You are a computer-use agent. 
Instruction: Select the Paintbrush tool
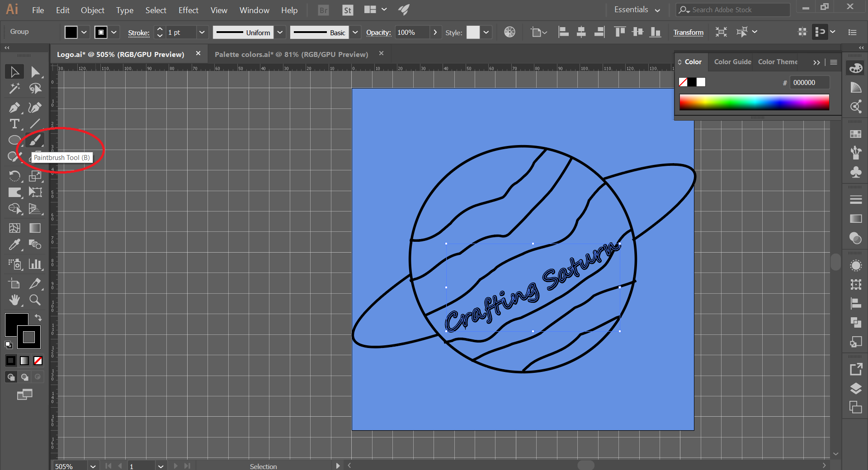35,140
